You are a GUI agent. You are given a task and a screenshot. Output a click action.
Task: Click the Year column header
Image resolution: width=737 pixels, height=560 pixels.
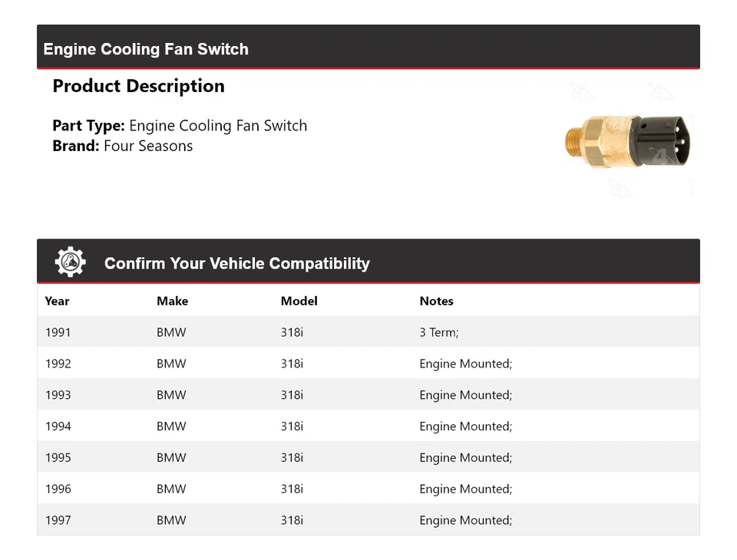(57, 301)
